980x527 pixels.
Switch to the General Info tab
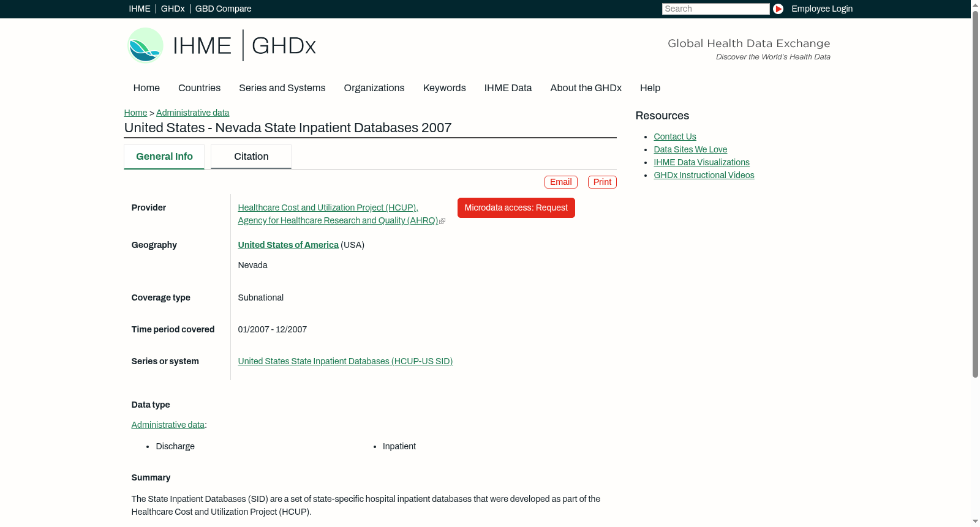(164, 157)
